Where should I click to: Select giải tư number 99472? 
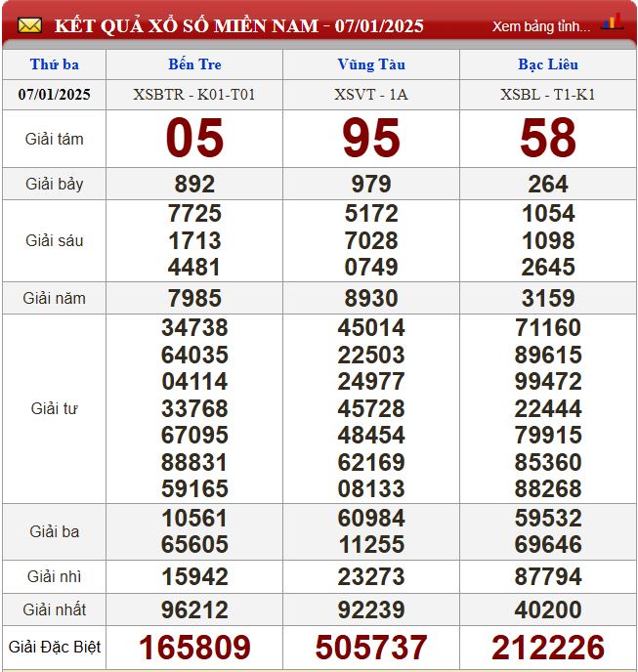pyautogui.click(x=548, y=382)
